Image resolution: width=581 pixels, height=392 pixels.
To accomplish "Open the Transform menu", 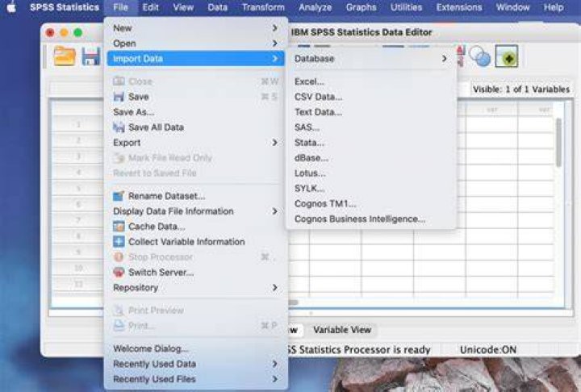I will [x=263, y=7].
